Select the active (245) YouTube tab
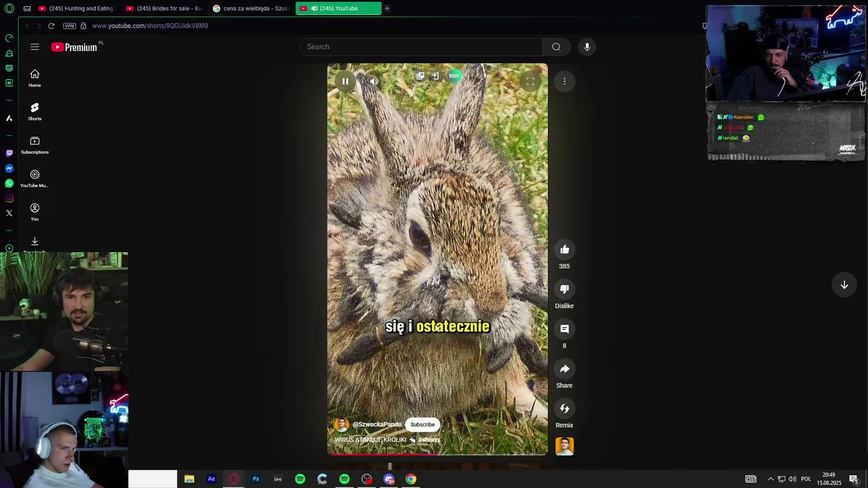This screenshot has height=488, width=868. (338, 8)
